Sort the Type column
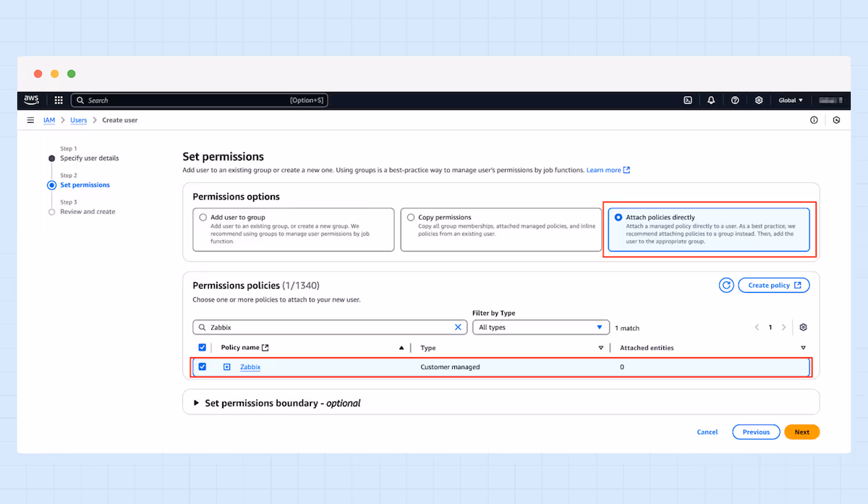This screenshot has height=504, width=868. coord(601,348)
